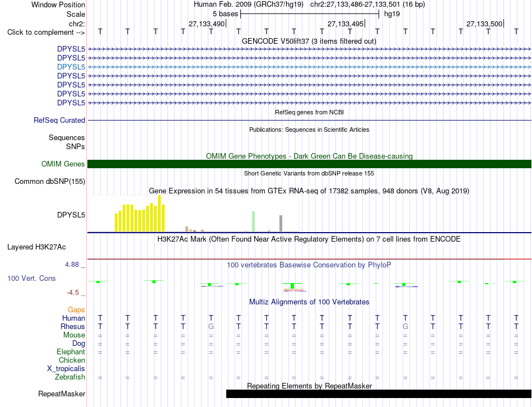Click the Human Feb. 2009 (GRCh37/hg19) assembly text
The image size is (532, 407).
click(248, 4)
